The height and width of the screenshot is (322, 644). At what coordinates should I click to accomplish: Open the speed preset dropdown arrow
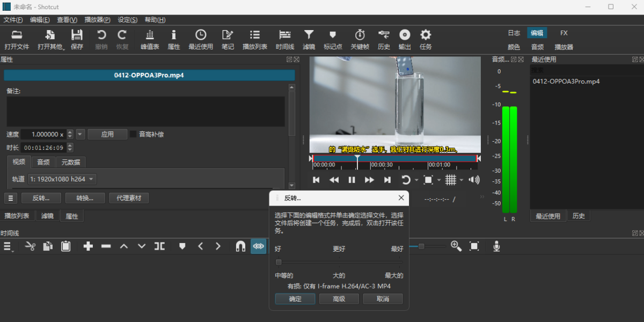(x=80, y=134)
